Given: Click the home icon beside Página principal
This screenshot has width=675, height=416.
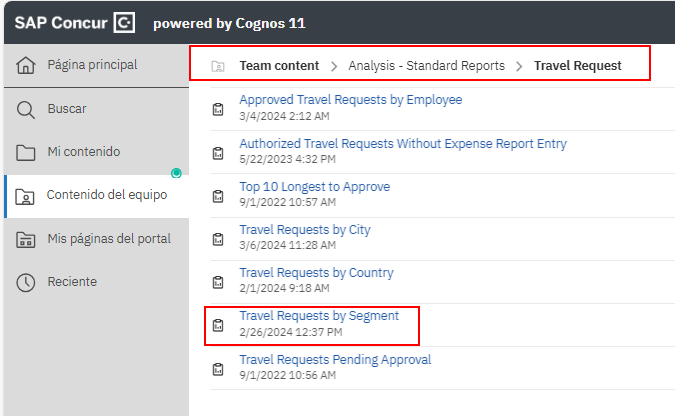Looking at the screenshot, I should click(26, 65).
